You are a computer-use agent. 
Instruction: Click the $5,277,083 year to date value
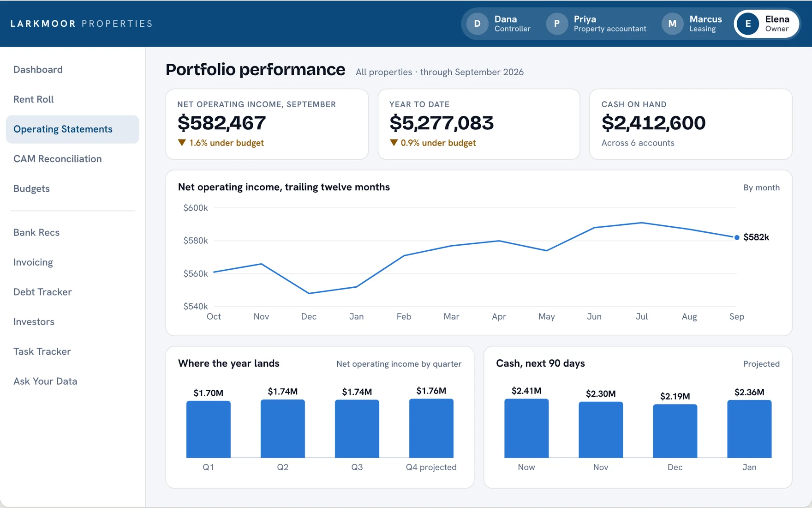pos(442,123)
